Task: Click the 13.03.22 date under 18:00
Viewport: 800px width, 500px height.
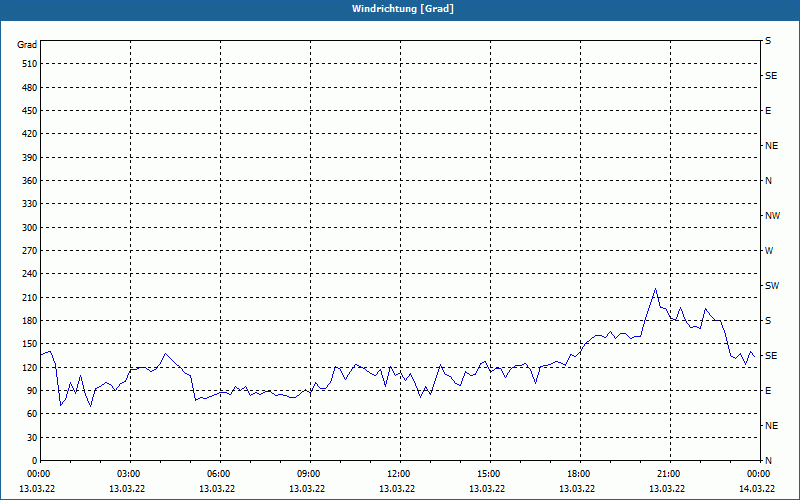Action: click(577, 489)
